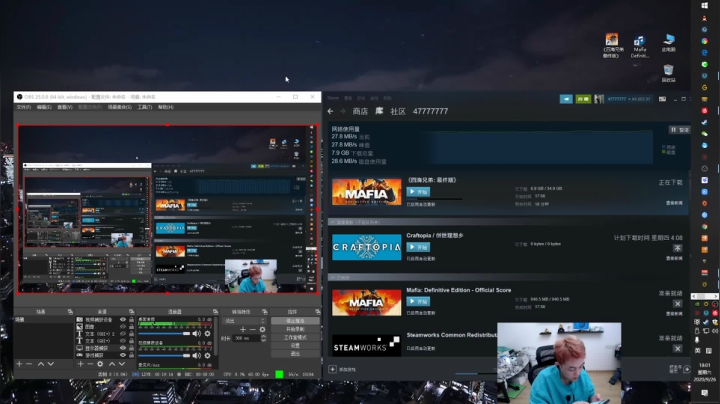Open OBS 文件(F) menu

[24, 107]
